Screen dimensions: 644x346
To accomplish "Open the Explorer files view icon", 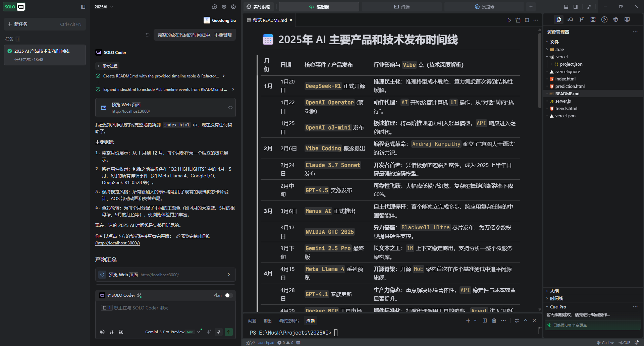I will click(558, 20).
